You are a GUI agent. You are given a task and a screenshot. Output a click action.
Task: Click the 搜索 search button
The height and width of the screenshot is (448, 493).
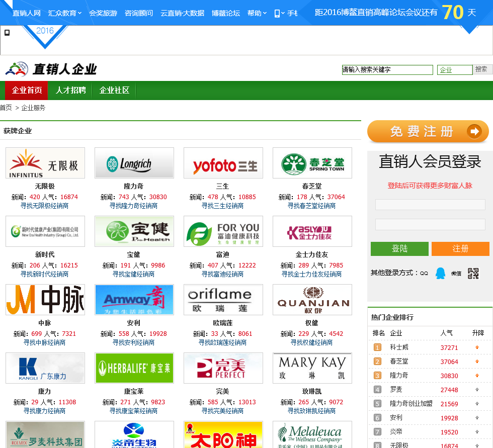click(481, 69)
